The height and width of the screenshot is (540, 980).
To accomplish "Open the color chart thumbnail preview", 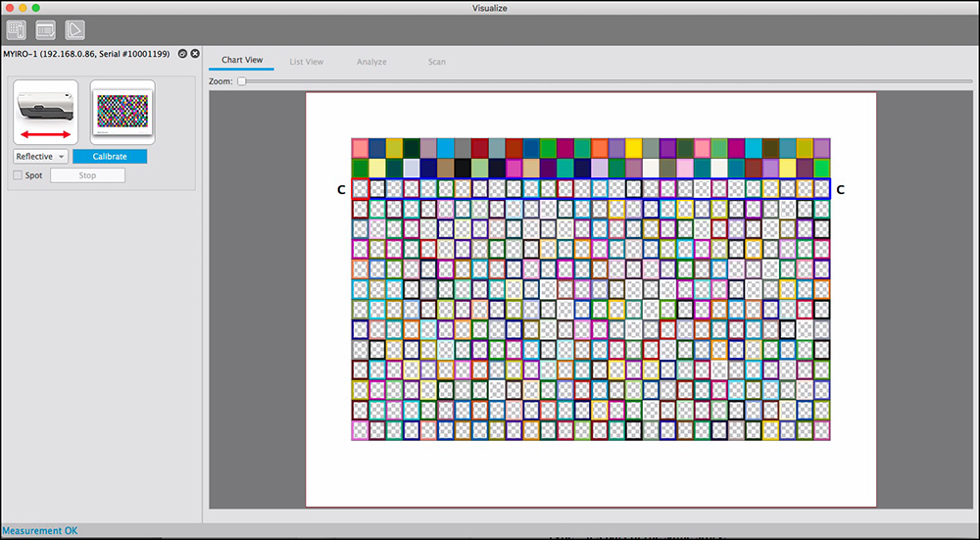I will click(122, 113).
